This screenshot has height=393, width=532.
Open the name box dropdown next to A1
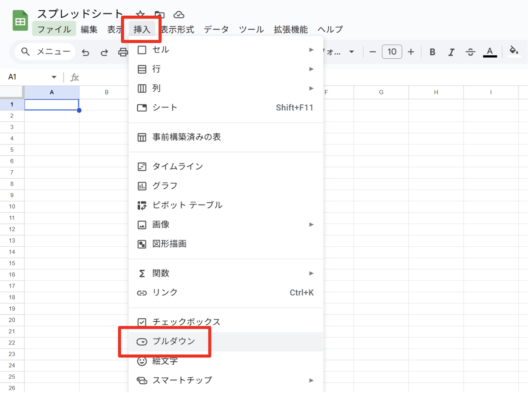coord(54,77)
